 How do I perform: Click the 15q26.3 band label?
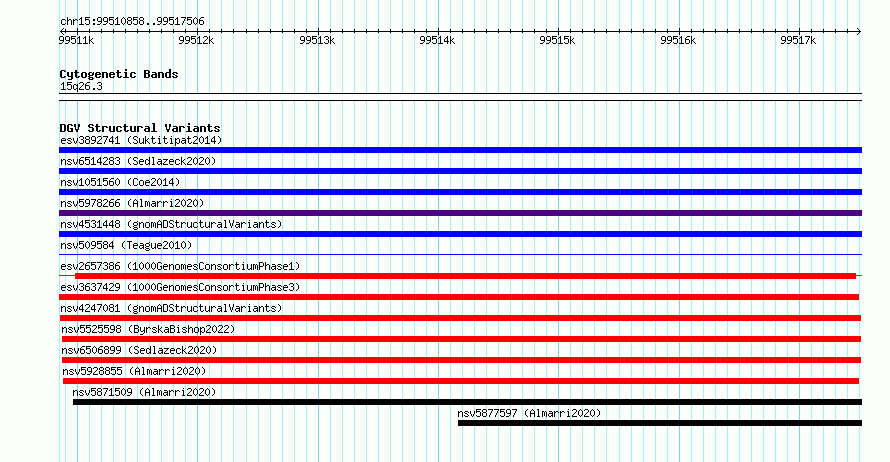(x=81, y=86)
